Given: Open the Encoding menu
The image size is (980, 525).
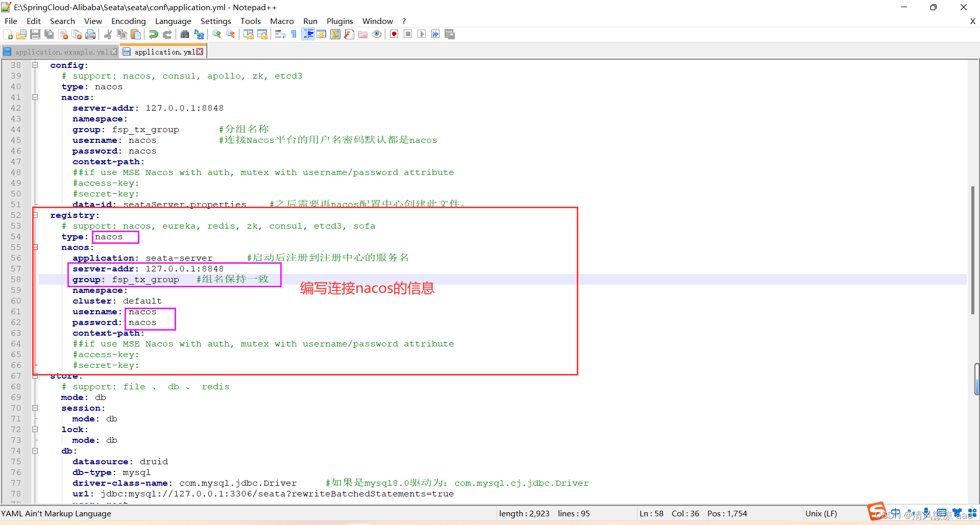Looking at the screenshot, I should [x=129, y=21].
